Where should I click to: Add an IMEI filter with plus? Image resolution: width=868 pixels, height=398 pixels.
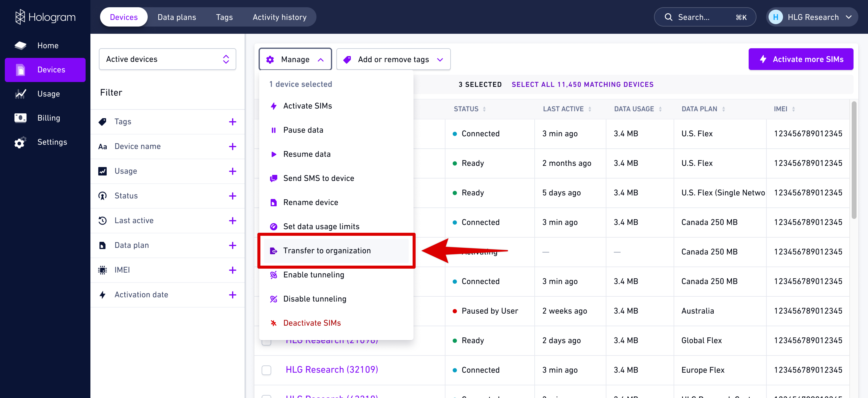click(x=233, y=270)
